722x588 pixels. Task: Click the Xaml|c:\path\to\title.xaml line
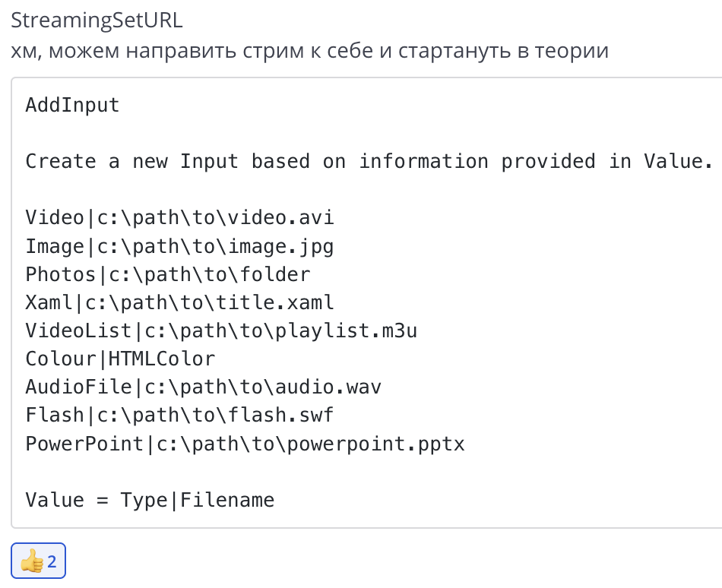179,302
